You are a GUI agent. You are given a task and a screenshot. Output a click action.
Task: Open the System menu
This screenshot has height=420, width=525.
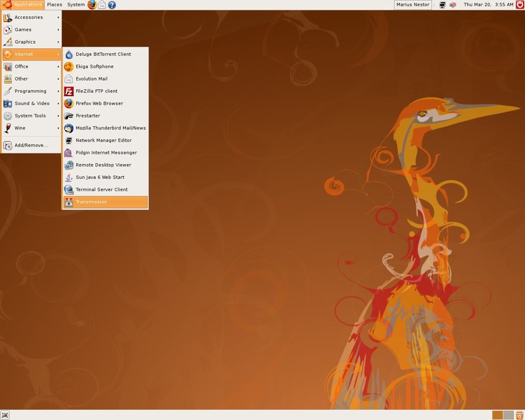pyautogui.click(x=75, y=5)
